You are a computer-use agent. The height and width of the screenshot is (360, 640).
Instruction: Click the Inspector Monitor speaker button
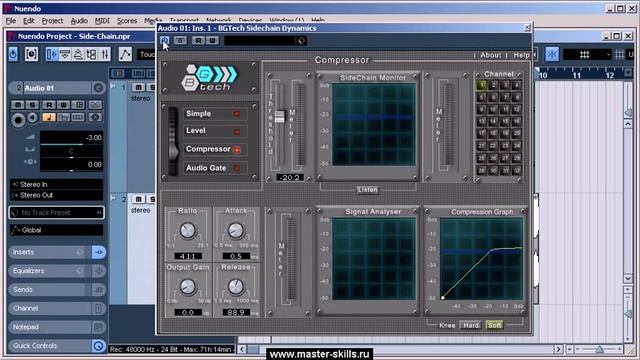pos(32,118)
